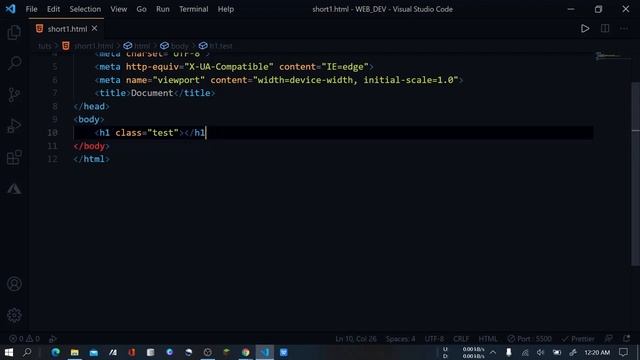
Task: Open the View menu
Action: [118, 9]
